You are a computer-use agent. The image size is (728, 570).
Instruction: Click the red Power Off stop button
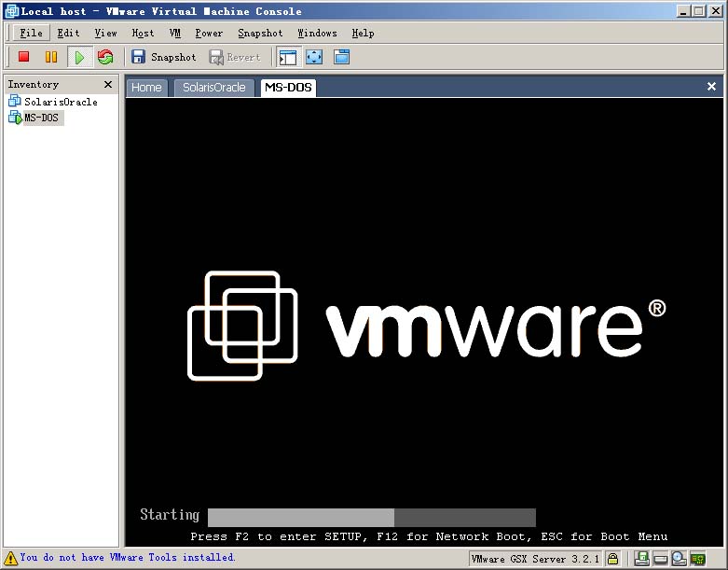point(23,57)
